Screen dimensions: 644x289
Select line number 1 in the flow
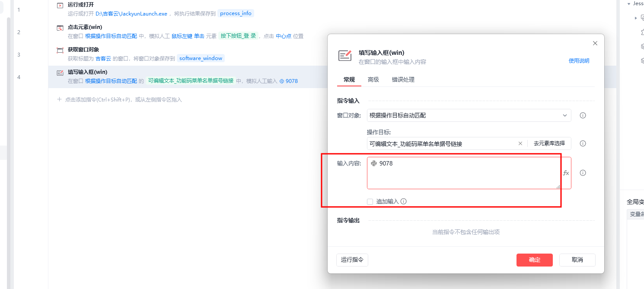(x=19, y=10)
